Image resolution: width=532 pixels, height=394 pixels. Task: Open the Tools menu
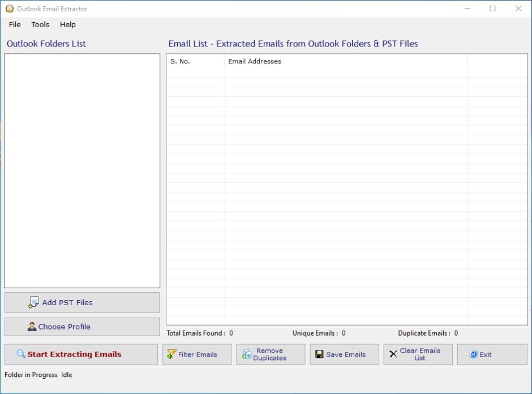coord(40,24)
